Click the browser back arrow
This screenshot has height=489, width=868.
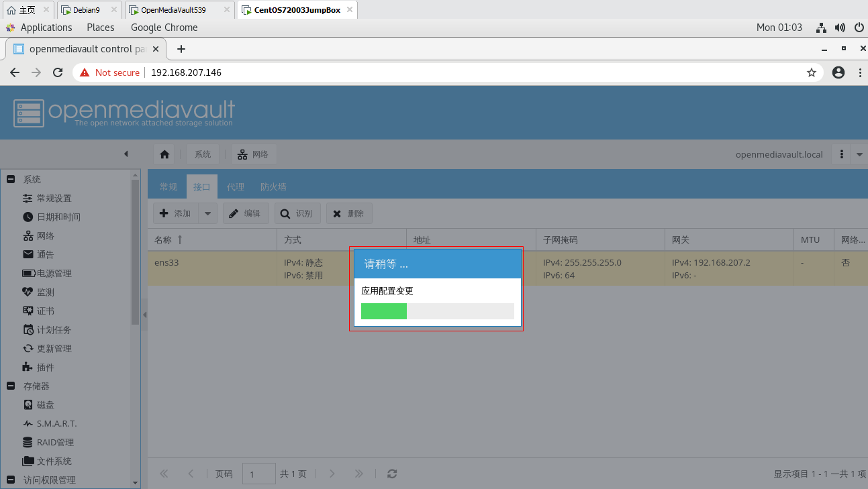15,72
